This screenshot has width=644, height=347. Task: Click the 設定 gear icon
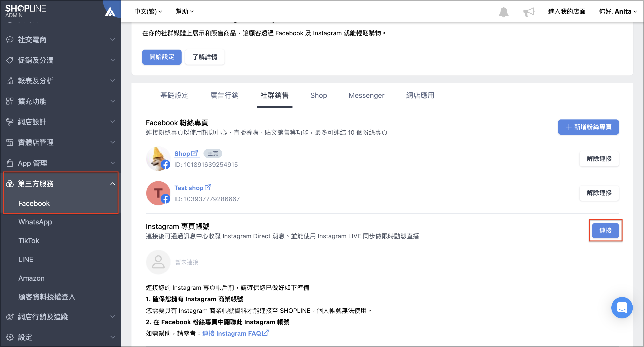coord(10,337)
